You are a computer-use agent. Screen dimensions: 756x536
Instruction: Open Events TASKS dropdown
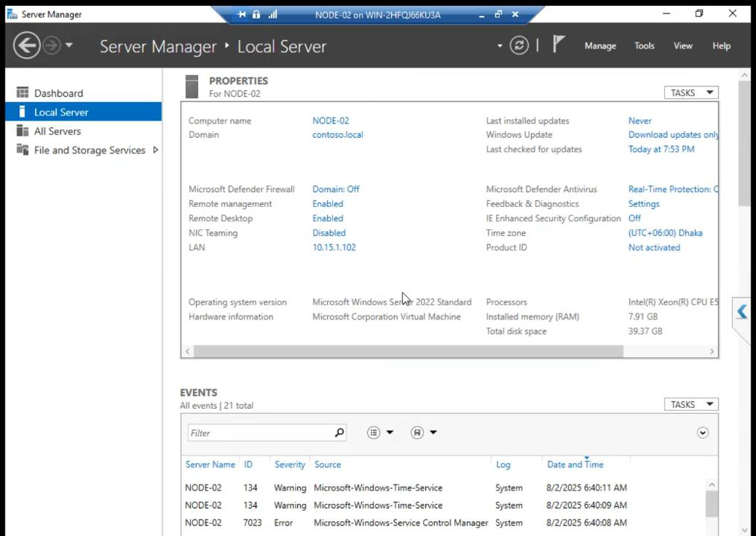click(x=691, y=404)
